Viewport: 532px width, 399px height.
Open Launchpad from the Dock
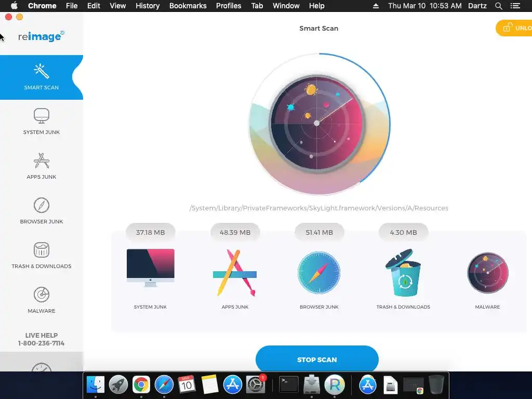point(118,384)
